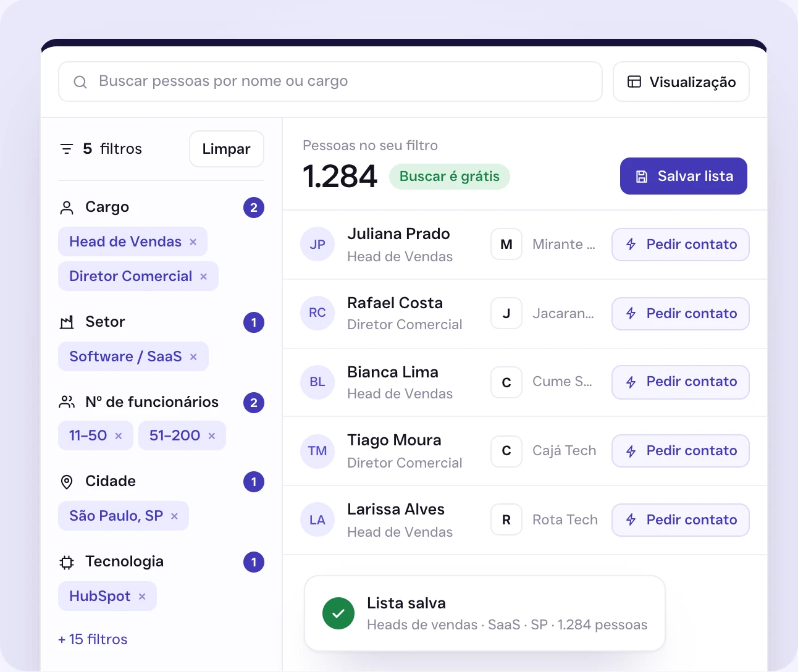Expand the Tecnologia filter section
This screenshot has width=798, height=672.
pyautogui.click(x=161, y=562)
